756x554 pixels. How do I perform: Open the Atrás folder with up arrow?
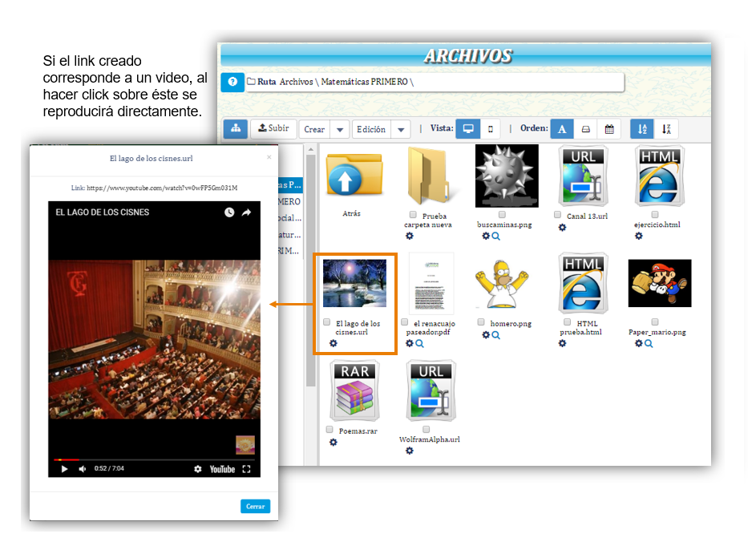pos(354,174)
